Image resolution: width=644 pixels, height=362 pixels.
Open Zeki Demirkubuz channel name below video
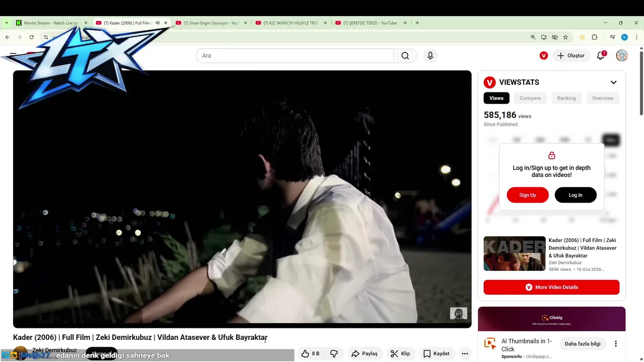click(x=54, y=350)
